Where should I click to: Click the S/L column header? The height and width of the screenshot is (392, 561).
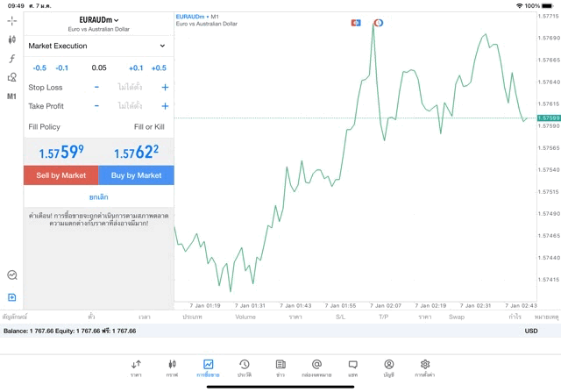(x=341, y=317)
